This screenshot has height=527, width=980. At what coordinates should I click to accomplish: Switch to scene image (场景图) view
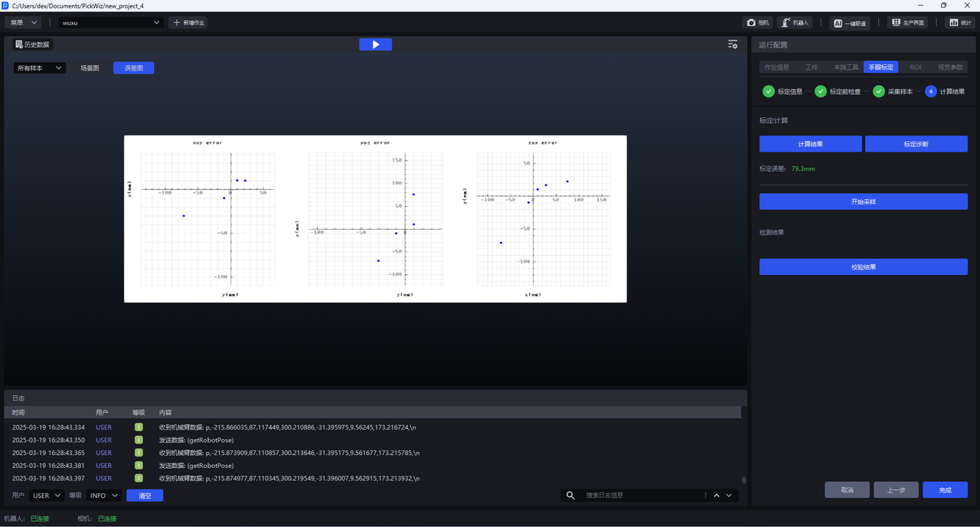pos(90,68)
